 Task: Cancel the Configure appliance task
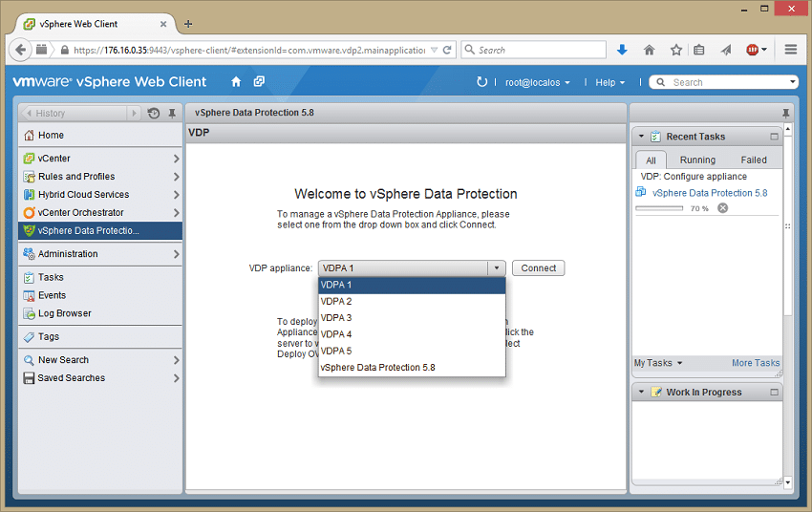(722, 208)
